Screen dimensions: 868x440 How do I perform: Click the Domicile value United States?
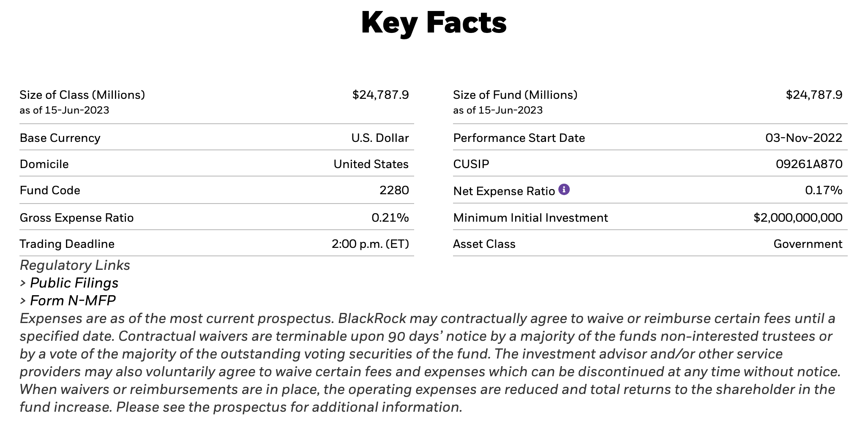[371, 164]
